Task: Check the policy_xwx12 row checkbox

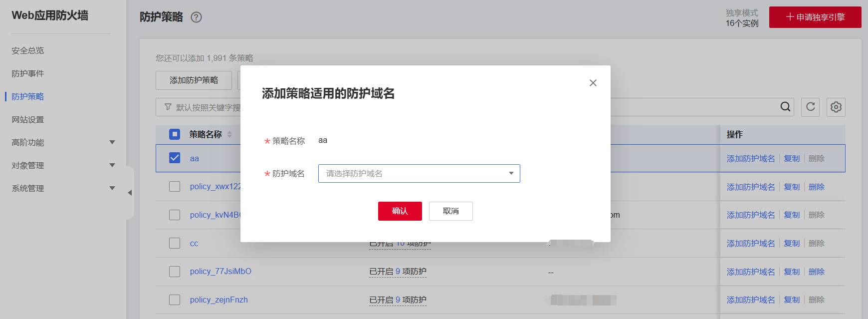Action: tap(175, 186)
